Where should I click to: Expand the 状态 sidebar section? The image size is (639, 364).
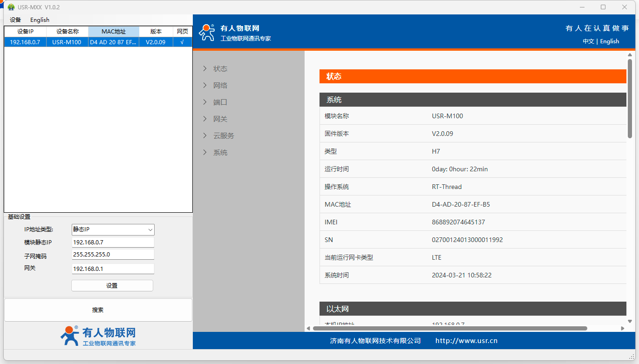[220, 69]
